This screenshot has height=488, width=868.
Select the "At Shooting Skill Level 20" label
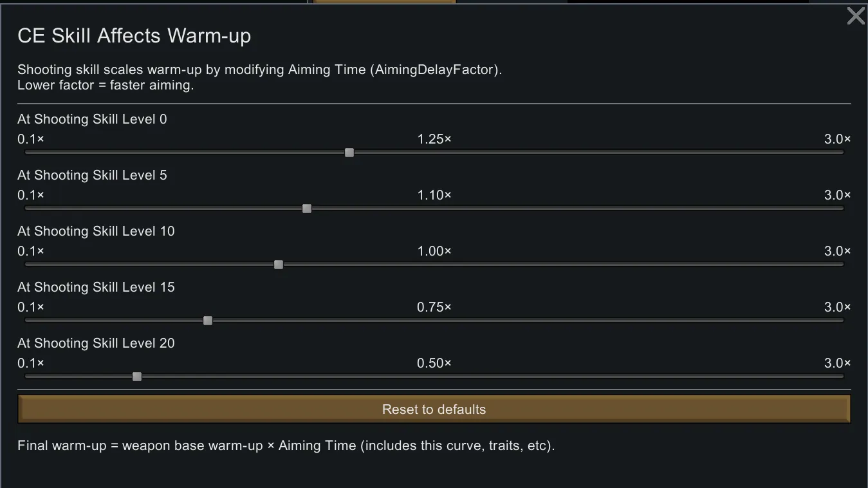[x=96, y=343]
